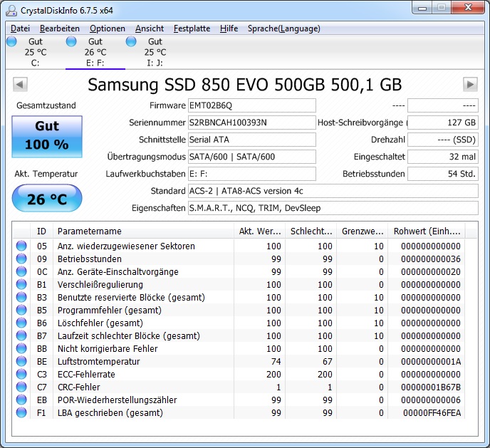
Task: Click the Eigenschaften field S.M.A.R.T., NCQ
Action: (x=333, y=208)
